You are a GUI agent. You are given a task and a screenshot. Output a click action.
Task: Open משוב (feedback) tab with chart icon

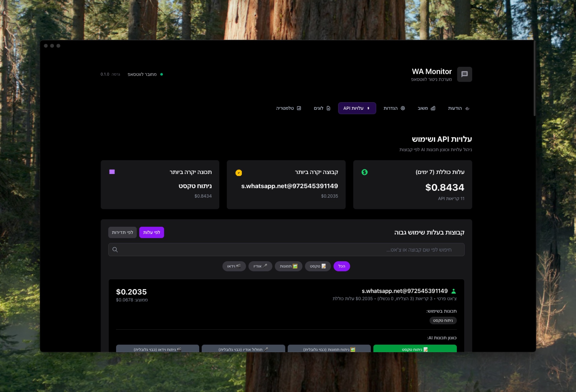426,108
